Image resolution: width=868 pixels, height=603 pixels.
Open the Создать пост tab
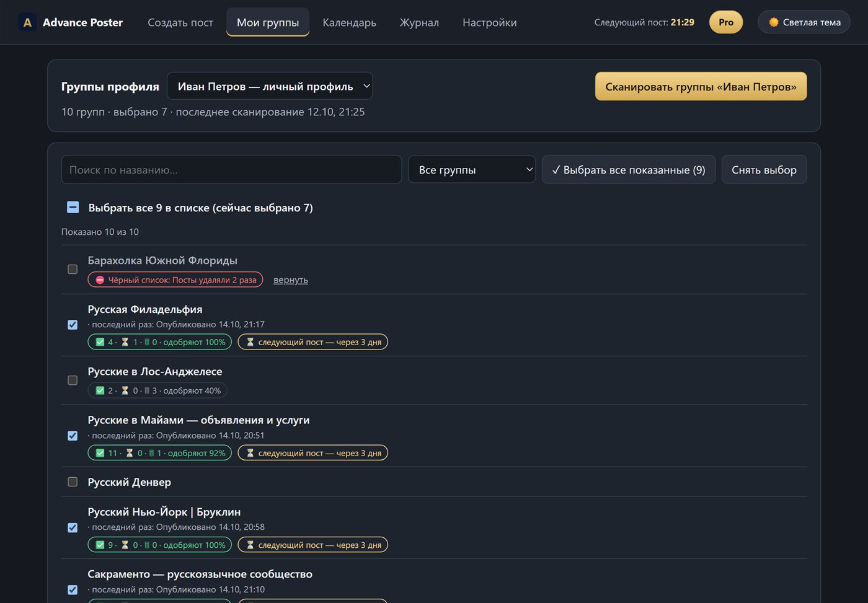[x=180, y=22]
